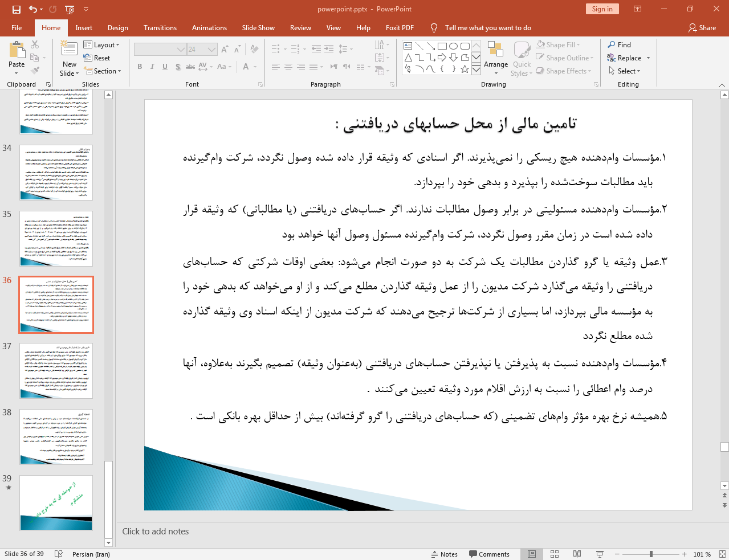Switch to the Slide Show tab
The width and height of the screenshot is (729, 560).
[258, 28]
